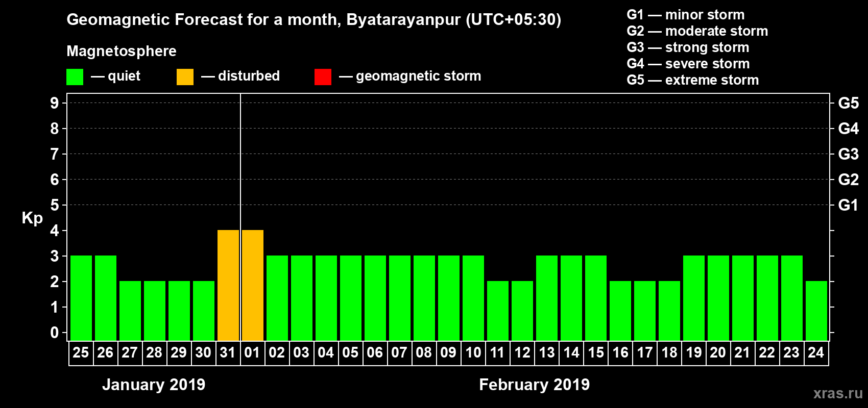Click the 'G2 — moderate storm' legend text
Image resolution: width=868 pixels, height=408 pixels.
pos(697,31)
